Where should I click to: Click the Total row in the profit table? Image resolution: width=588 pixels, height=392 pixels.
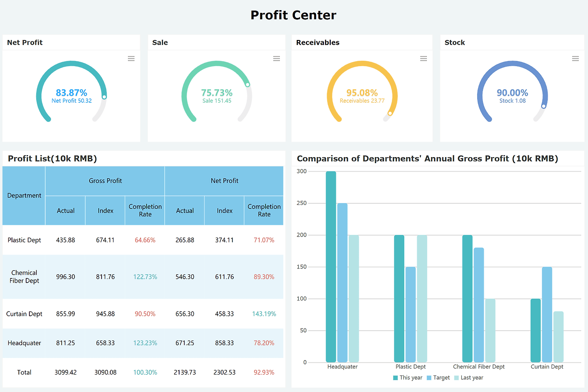coord(24,372)
